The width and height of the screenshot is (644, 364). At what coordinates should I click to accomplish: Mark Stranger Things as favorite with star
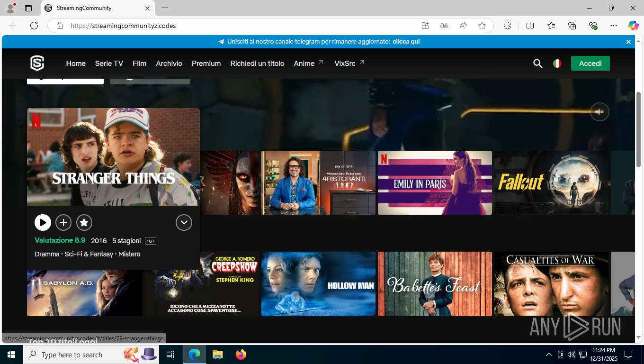[x=84, y=222]
